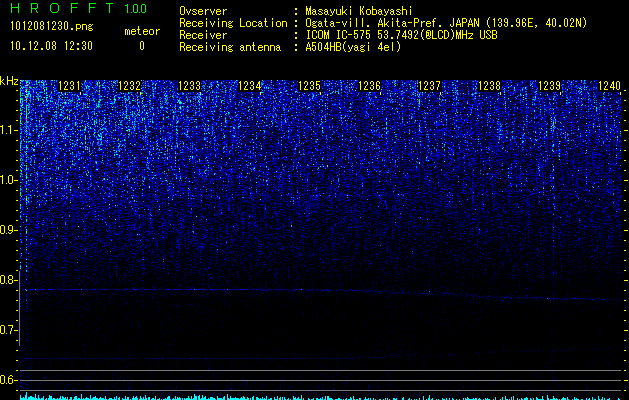Click the HROFFT title text

coord(63,8)
